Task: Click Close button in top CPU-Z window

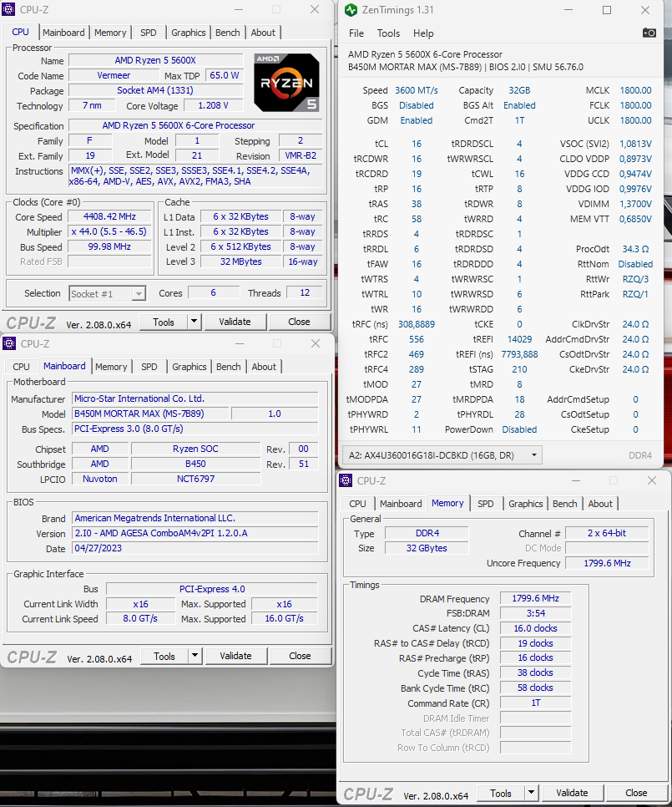Action: [x=299, y=322]
